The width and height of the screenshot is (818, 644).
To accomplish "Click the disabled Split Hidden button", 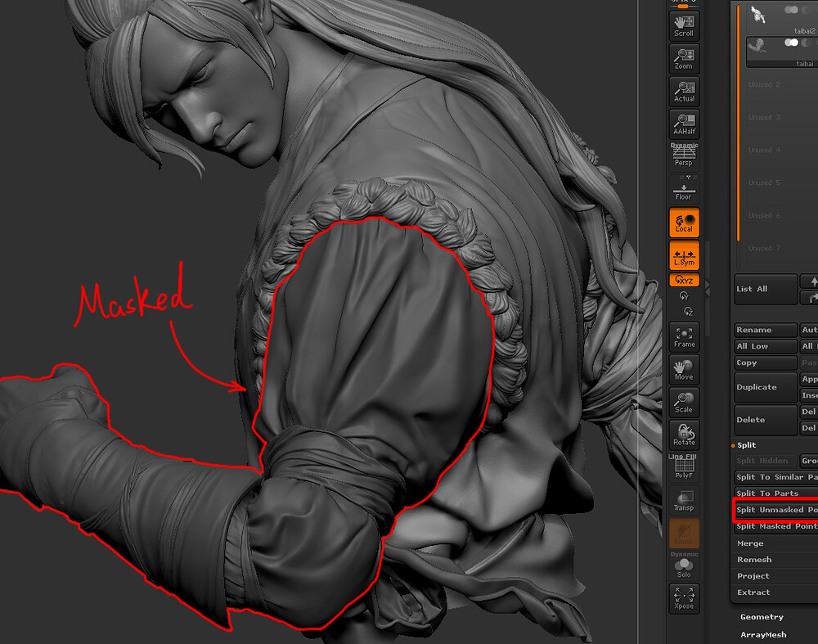I will click(x=766, y=461).
